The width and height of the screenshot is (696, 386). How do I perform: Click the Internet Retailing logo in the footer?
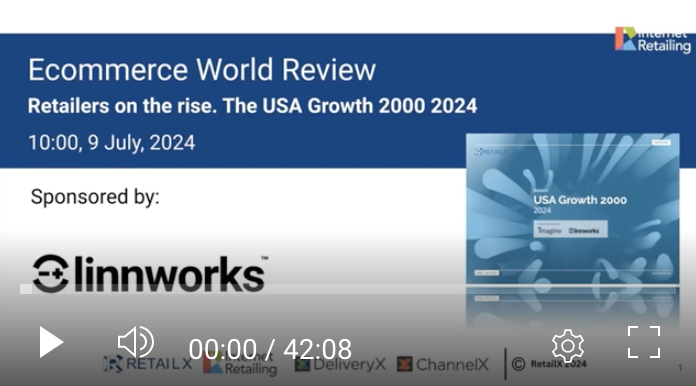tap(240, 363)
